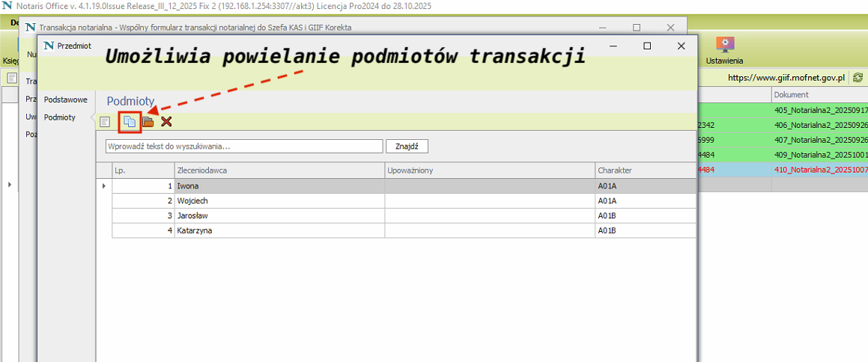Delete the subject with the red X icon
The image size is (868, 362).
pos(166,122)
